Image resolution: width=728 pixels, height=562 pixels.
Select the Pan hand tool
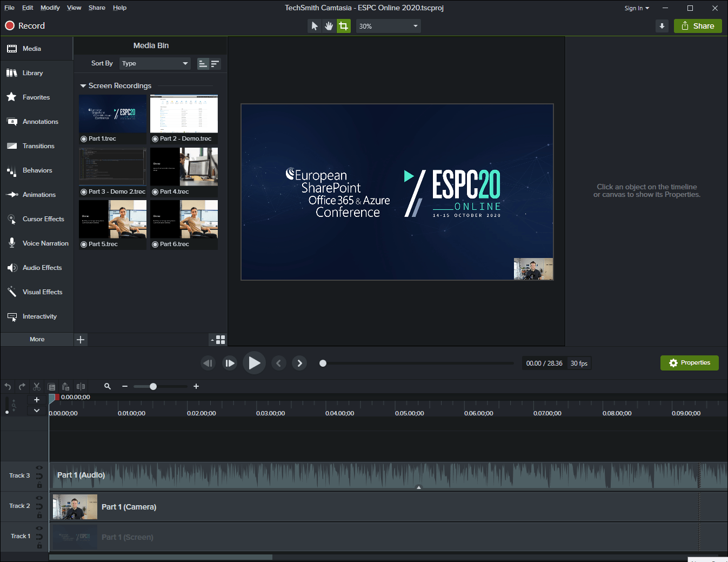pyautogui.click(x=329, y=26)
